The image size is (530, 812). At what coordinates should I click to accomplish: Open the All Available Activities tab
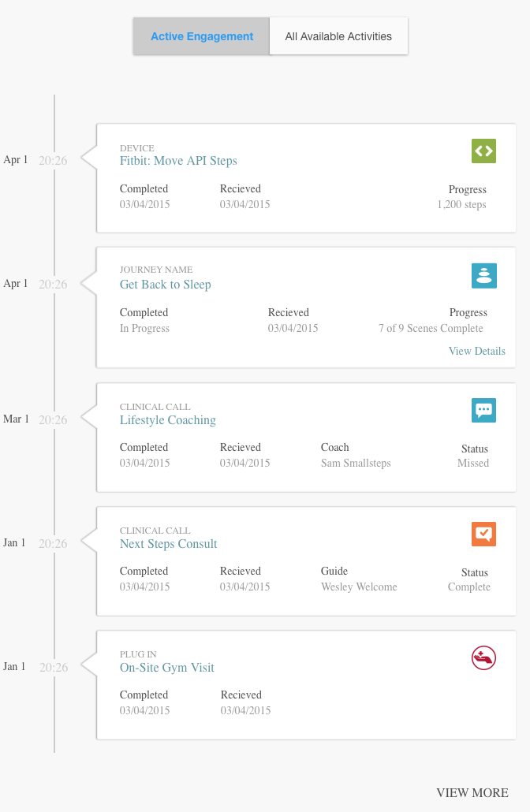click(x=338, y=36)
